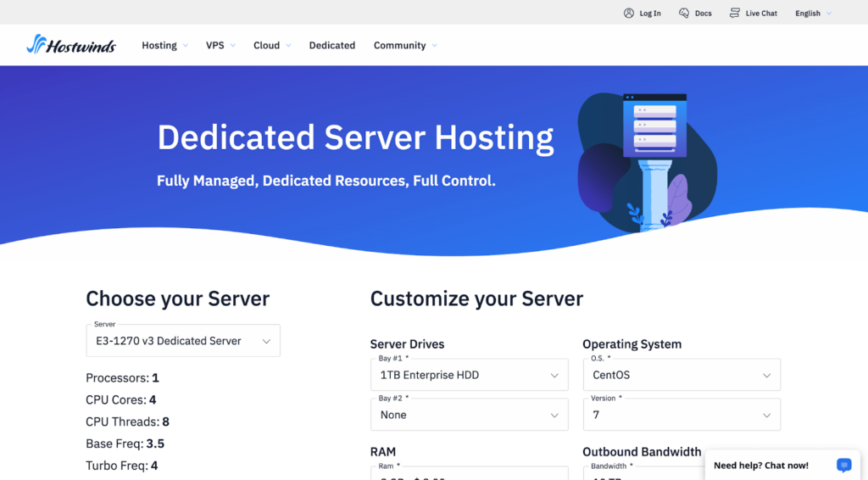Click the chevron beside Hosting
Screen dimensions: 868x480
tap(186, 46)
